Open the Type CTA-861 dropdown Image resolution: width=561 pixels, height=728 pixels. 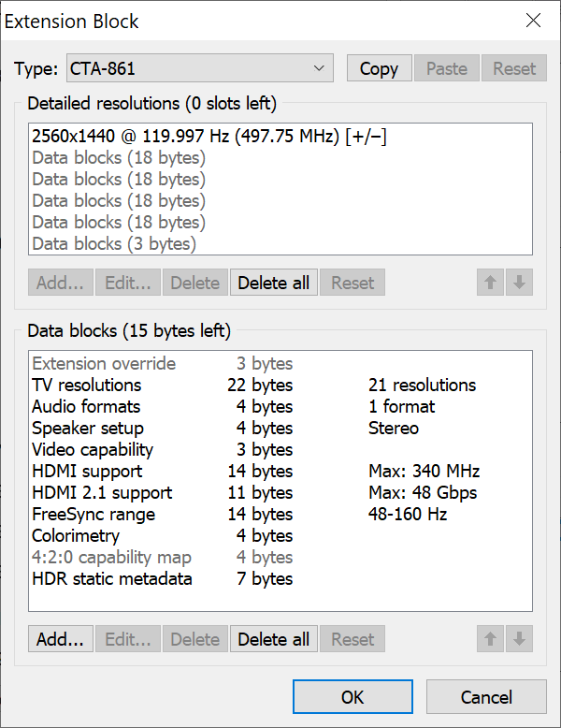coord(199,68)
